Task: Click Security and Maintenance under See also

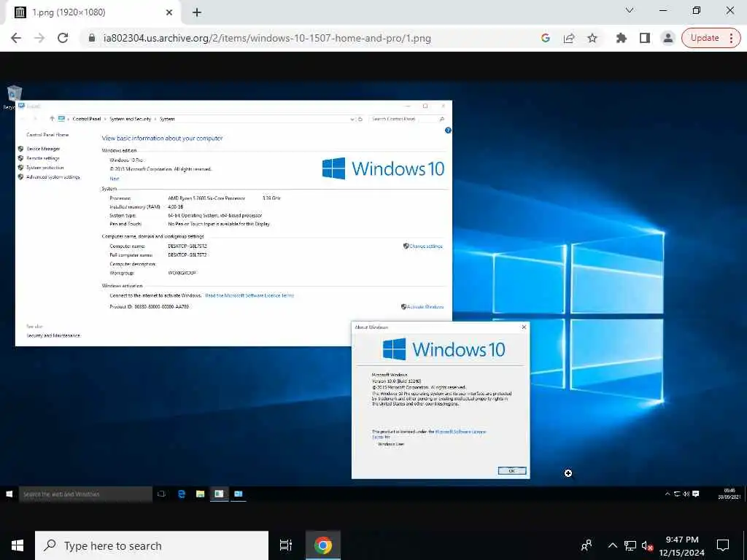Action: (53, 335)
